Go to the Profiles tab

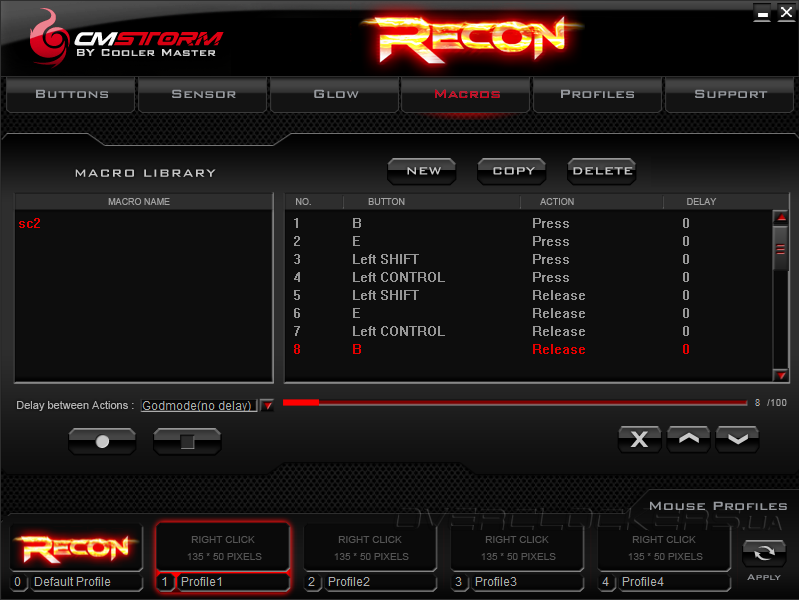click(x=597, y=94)
